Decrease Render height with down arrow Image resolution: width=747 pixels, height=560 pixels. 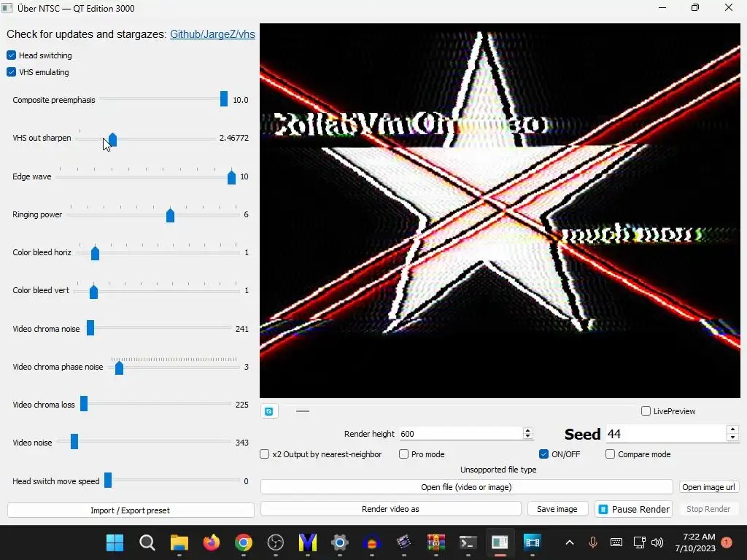coord(527,436)
